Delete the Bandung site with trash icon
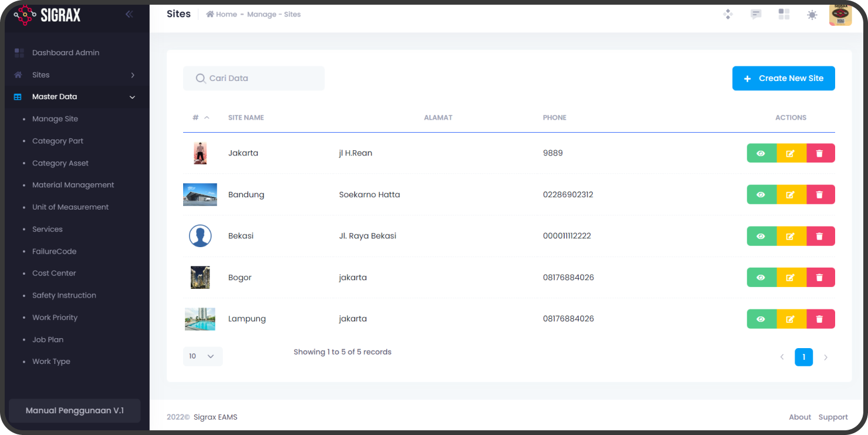The image size is (868, 435). click(x=820, y=195)
